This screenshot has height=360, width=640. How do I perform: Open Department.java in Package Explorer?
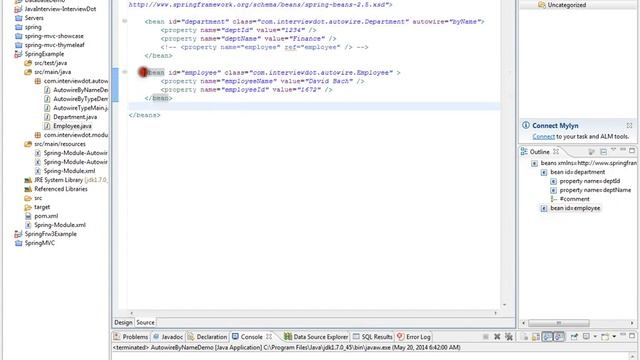click(75, 117)
